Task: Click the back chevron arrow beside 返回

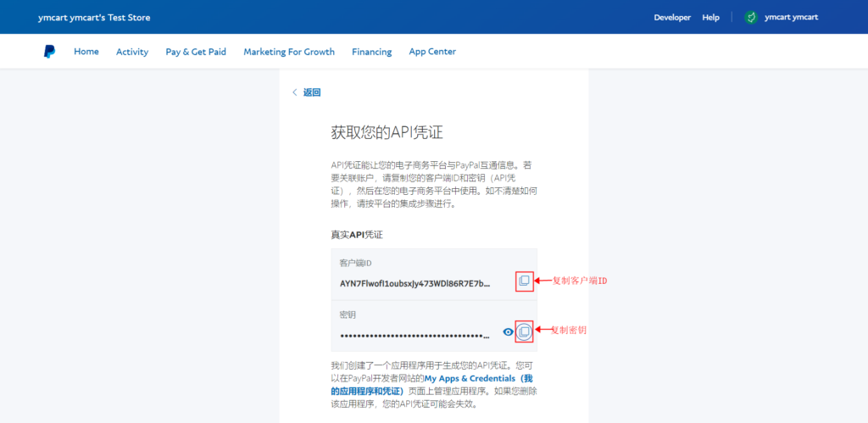Action: click(x=295, y=92)
